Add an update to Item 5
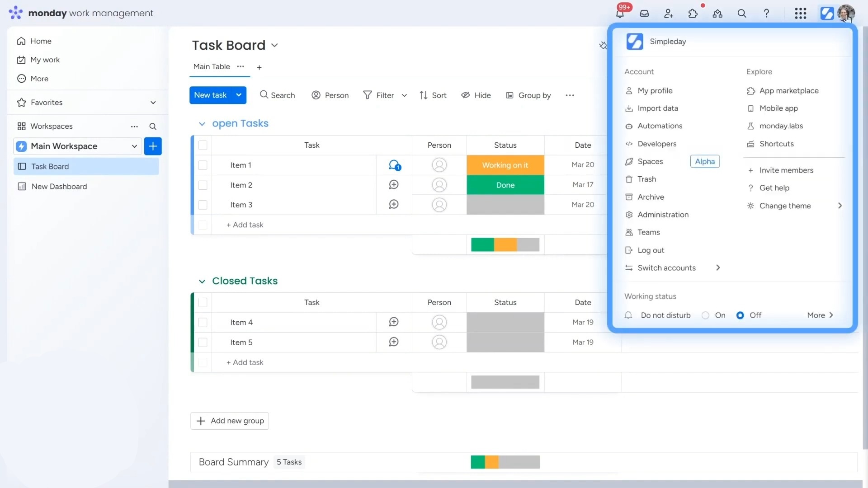Screen dimensions: 868x488 [x=394, y=342]
